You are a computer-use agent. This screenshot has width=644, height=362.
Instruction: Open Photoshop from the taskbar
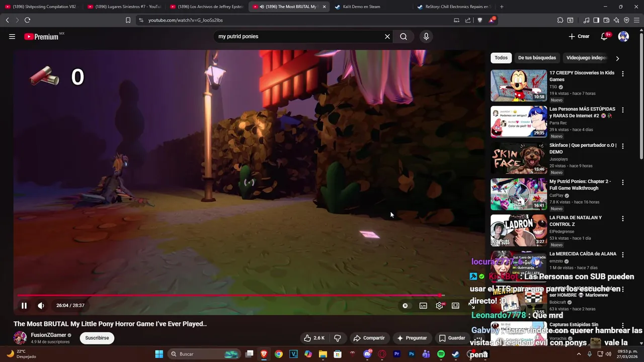[412, 354]
